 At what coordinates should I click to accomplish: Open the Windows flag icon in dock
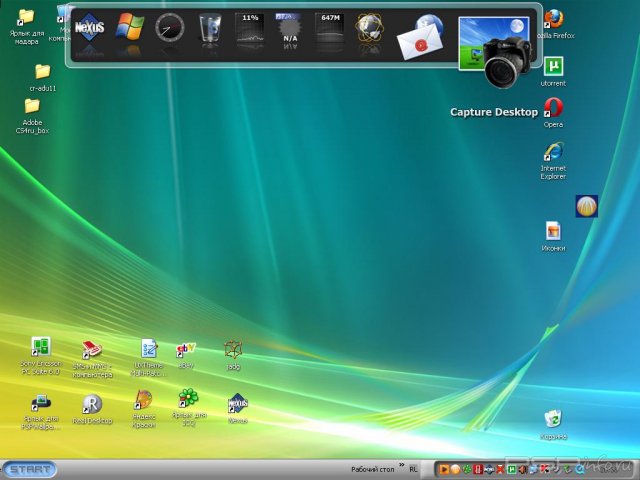point(130,27)
